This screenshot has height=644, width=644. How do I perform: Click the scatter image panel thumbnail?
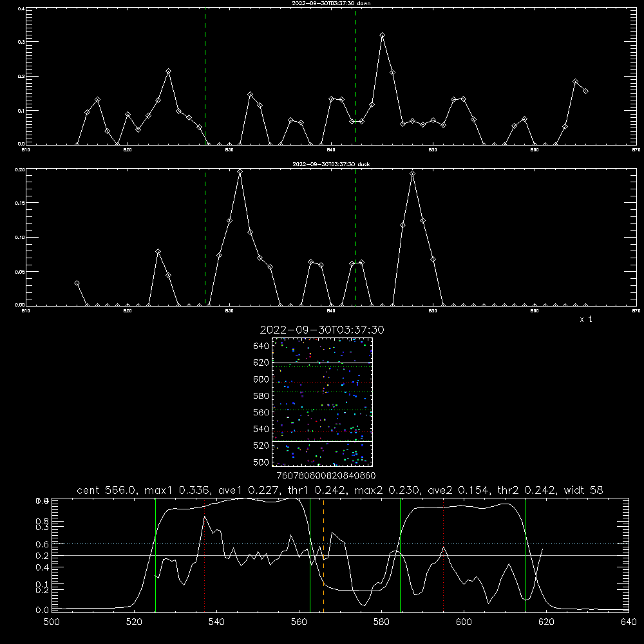pos(322,402)
